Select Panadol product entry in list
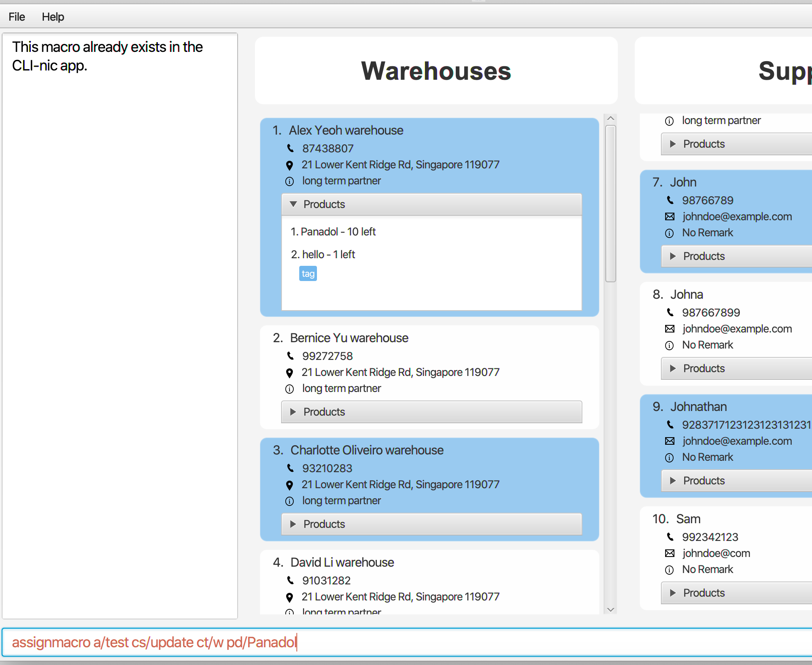This screenshot has height=665, width=812. (333, 232)
